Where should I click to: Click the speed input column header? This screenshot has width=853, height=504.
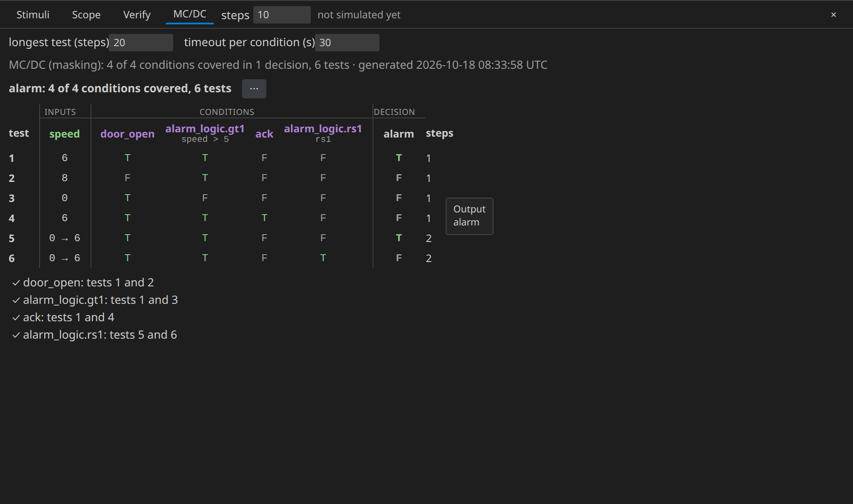tap(64, 134)
